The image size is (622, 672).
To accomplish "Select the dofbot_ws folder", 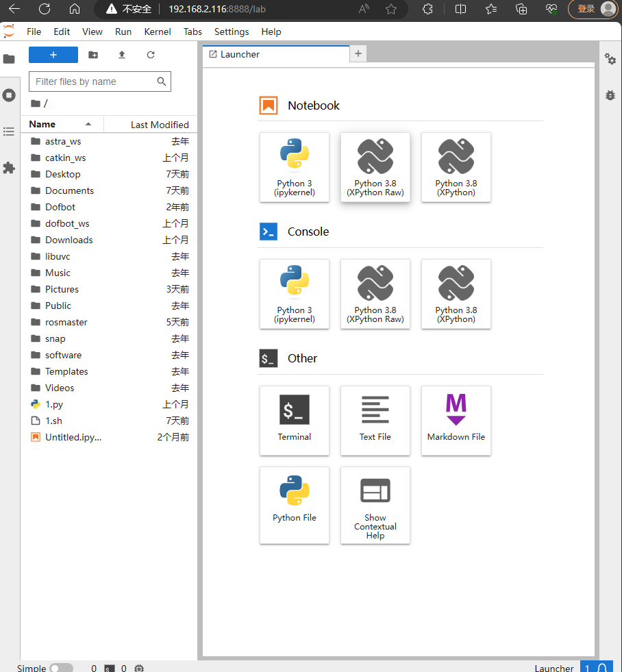I will click(110, 223).
